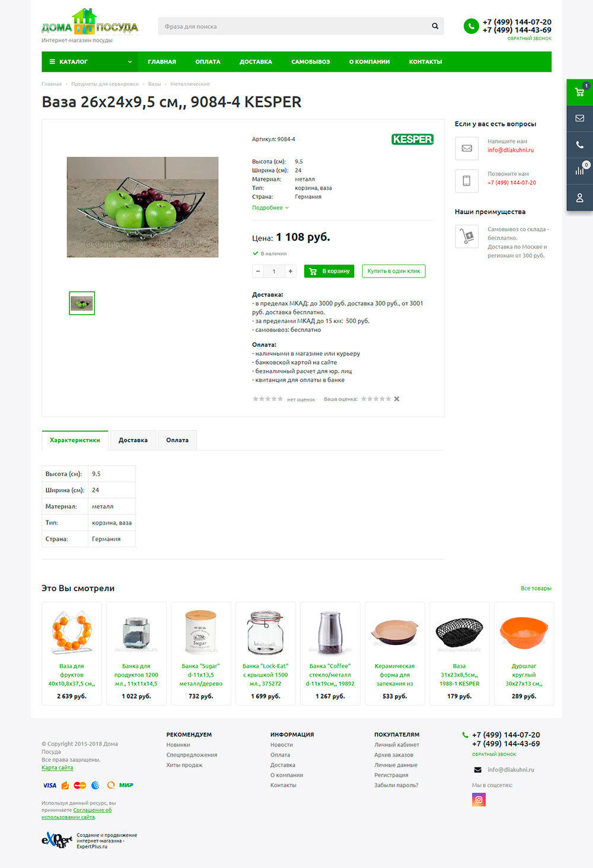The image size is (593, 868).
Task: Increase quantity with the plus button
Action: (x=291, y=271)
